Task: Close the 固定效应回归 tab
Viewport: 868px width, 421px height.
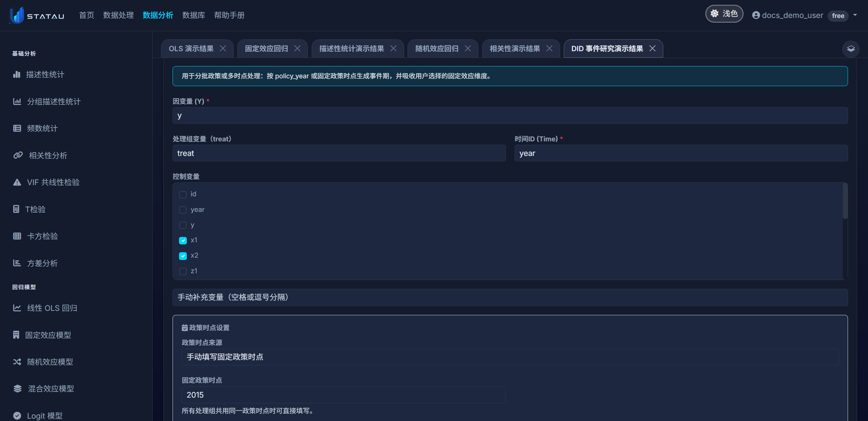Action: [x=297, y=48]
